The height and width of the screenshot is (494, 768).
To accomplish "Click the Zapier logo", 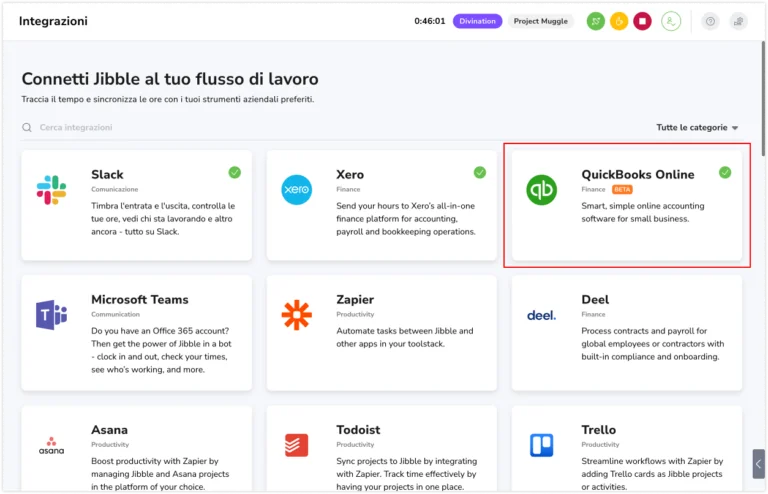I will (x=296, y=315).
